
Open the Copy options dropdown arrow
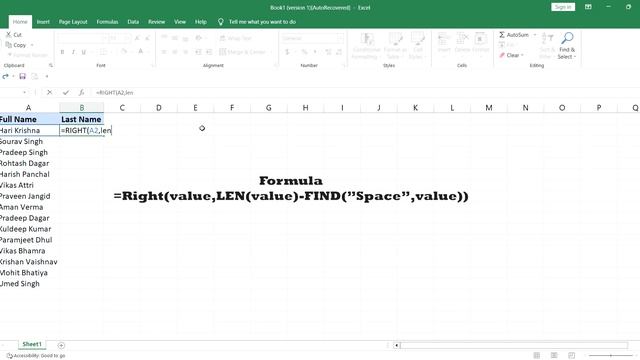(x=32, y=45)
